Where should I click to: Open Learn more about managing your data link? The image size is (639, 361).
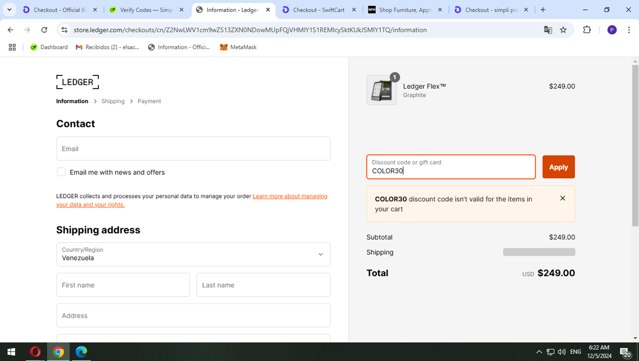tap(192, 200)
